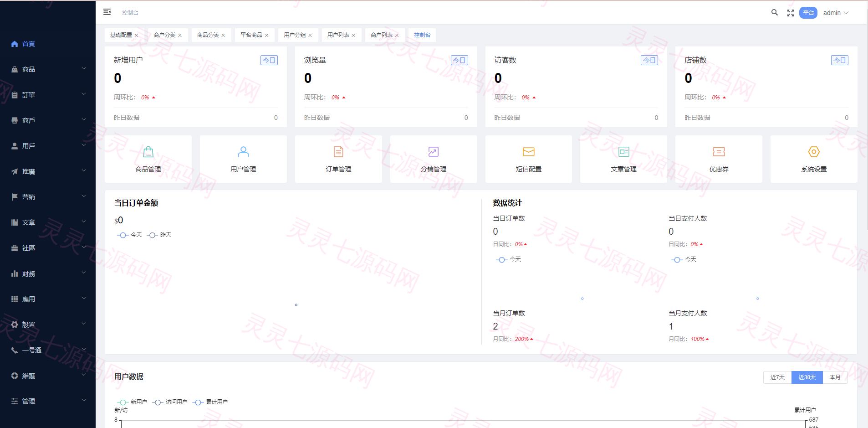Click the 商品 bag icon in sidebar
The width and height of the screenshot is (868, 428).
[15, 69]
